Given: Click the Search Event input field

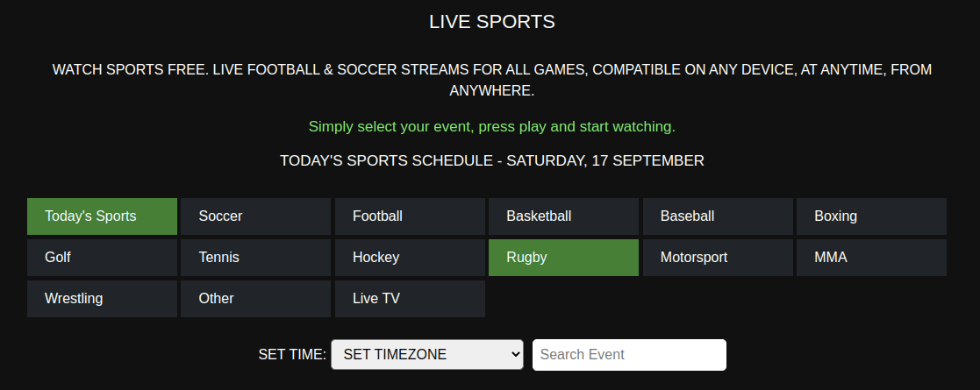Looking at the screenshot, I should (629, 355).
